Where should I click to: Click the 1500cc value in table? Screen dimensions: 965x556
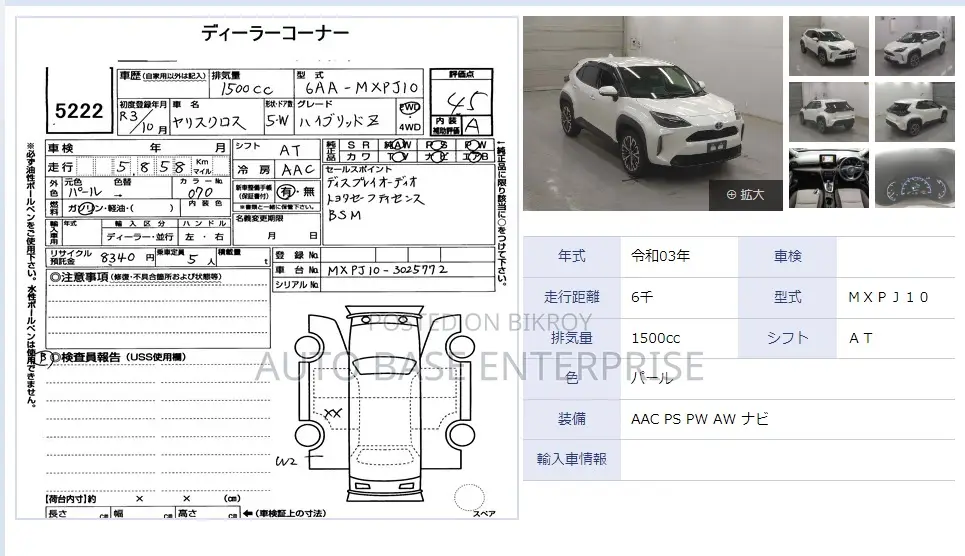pos(655,338)
